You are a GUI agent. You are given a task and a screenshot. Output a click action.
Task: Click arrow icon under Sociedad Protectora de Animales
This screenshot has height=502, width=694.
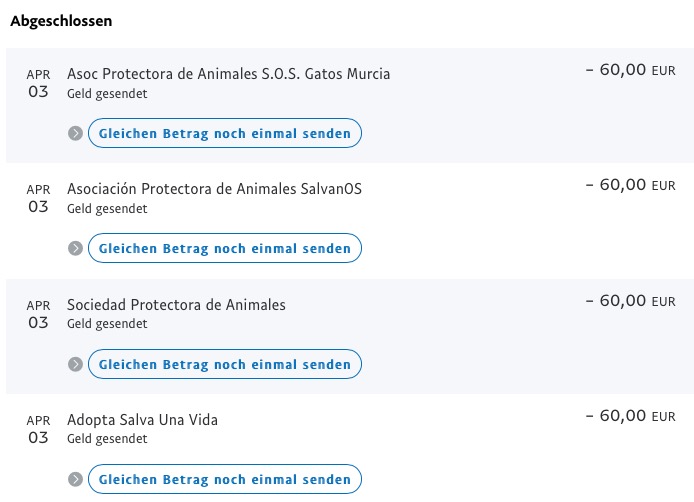tap(75, 364)
